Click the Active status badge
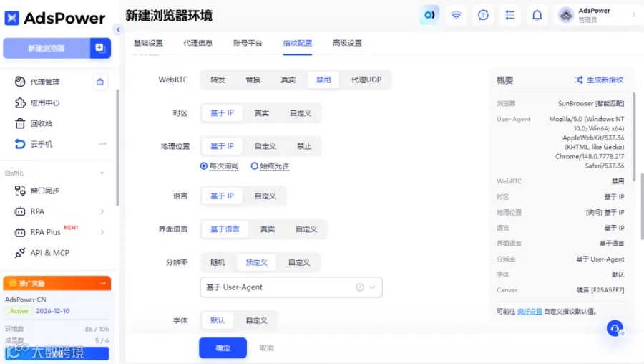644x364 pixels. pos(19,311)
